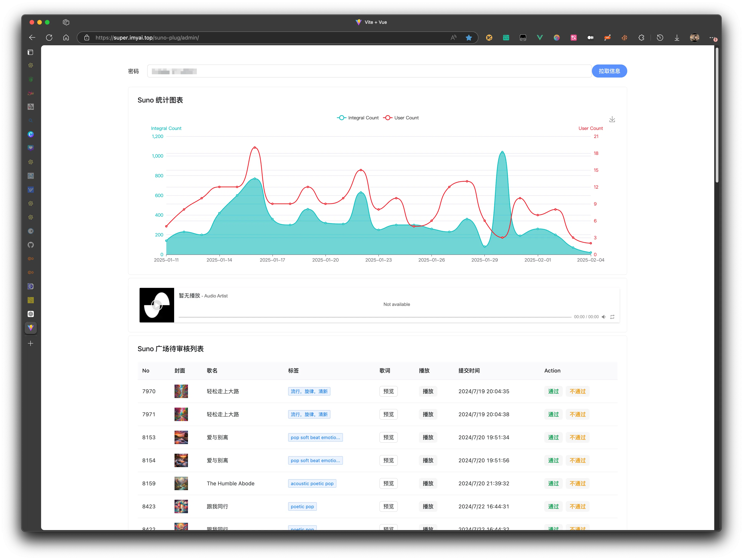The height and width of the screenshot is (560, 743).
Task: Approve song 8159 with 通过
Action: click(553, 483)
